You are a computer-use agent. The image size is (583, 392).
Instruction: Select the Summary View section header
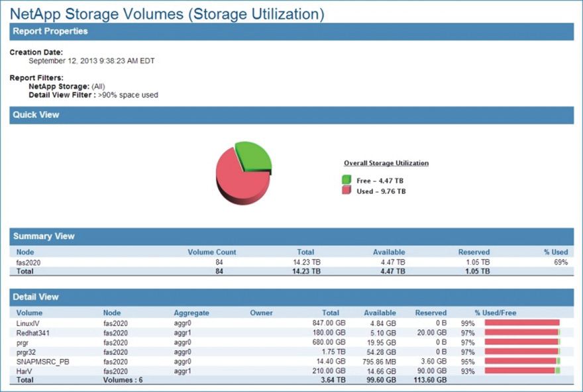[x=291, y=236]
